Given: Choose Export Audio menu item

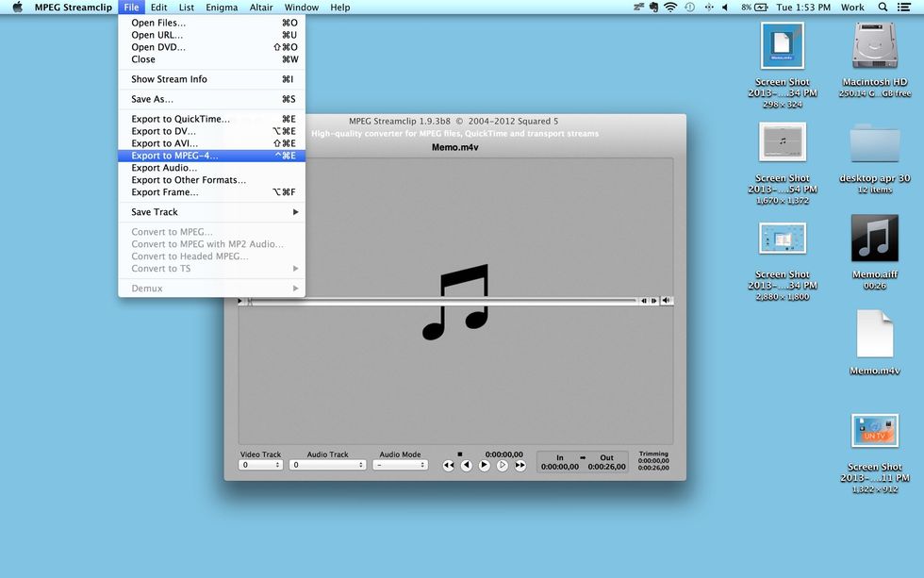Looking at the screenshot, I should pyautogui.click(x=211, y=168).
